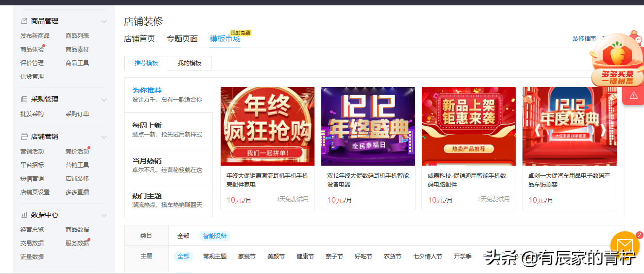The height and width of the screenshot is (274, 644).
Task: Open 供货管理 in the sidebar
Action: pos(32,77)
